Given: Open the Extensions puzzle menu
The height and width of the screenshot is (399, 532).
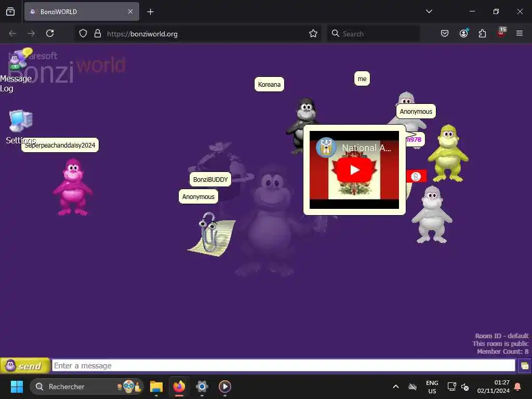Looking at the screenshot, I should coord(482,33).
